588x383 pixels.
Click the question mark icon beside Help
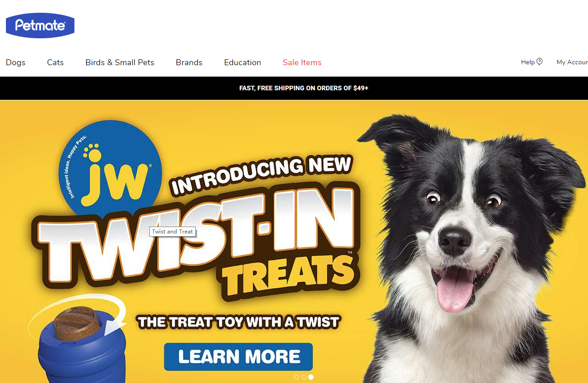click(x=540, y=62)
